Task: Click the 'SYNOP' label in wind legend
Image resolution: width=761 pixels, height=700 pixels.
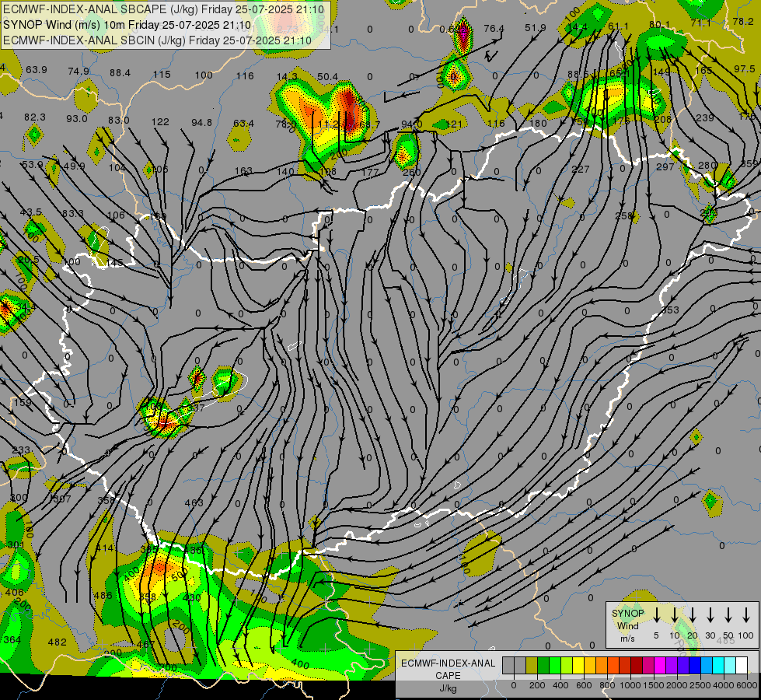Action: pyautogui.click(x=627, y=614)
